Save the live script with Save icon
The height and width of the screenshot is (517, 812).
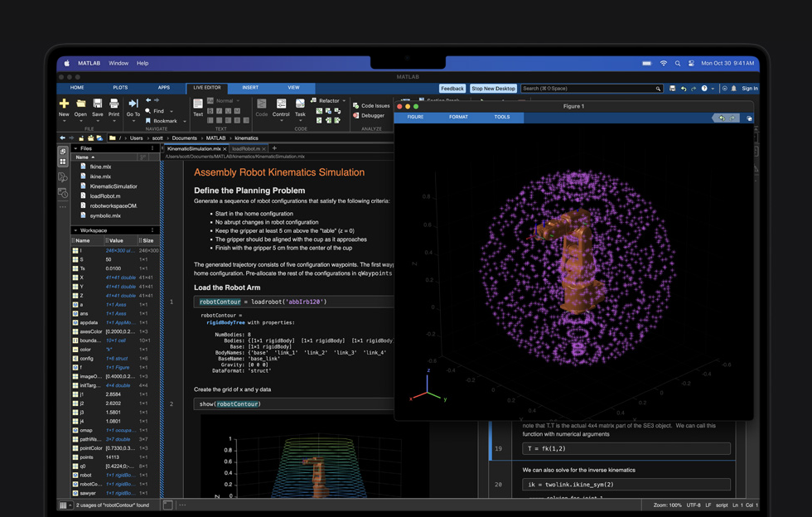pos(98,104)
